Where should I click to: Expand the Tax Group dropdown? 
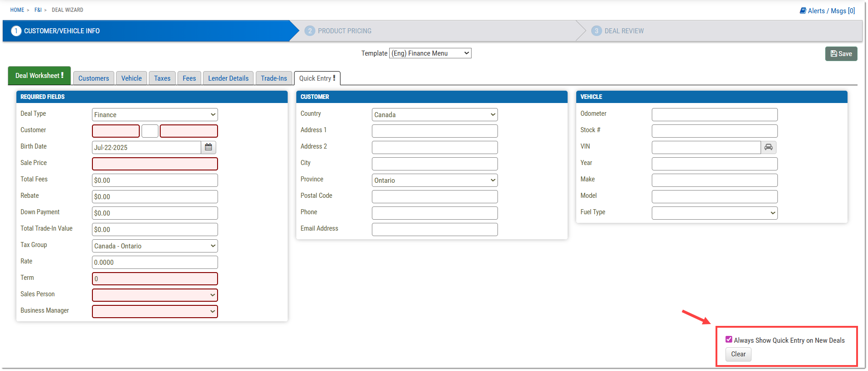click(x=155, y=246)
